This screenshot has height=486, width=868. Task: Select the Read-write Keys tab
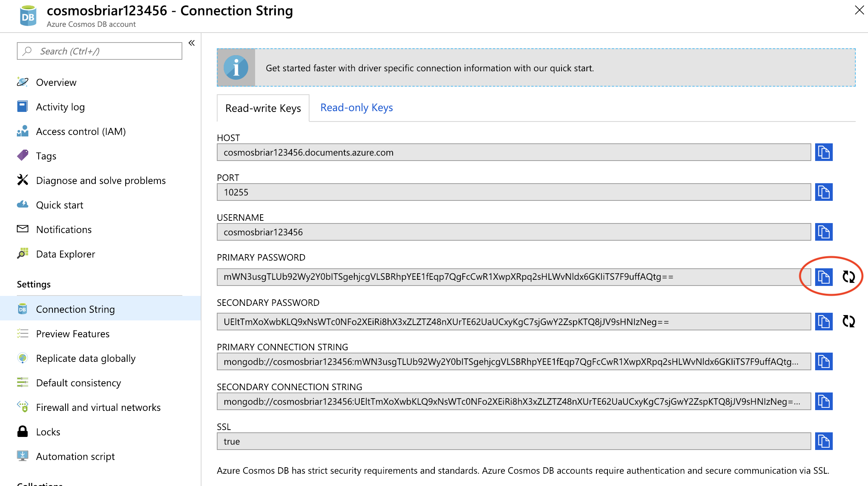(x=263, y=108)
